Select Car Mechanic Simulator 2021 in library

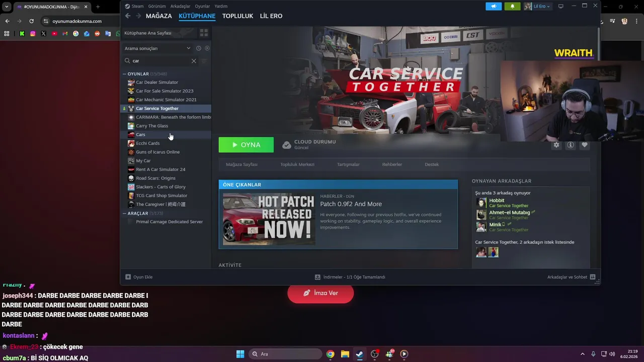coord(167,100)
